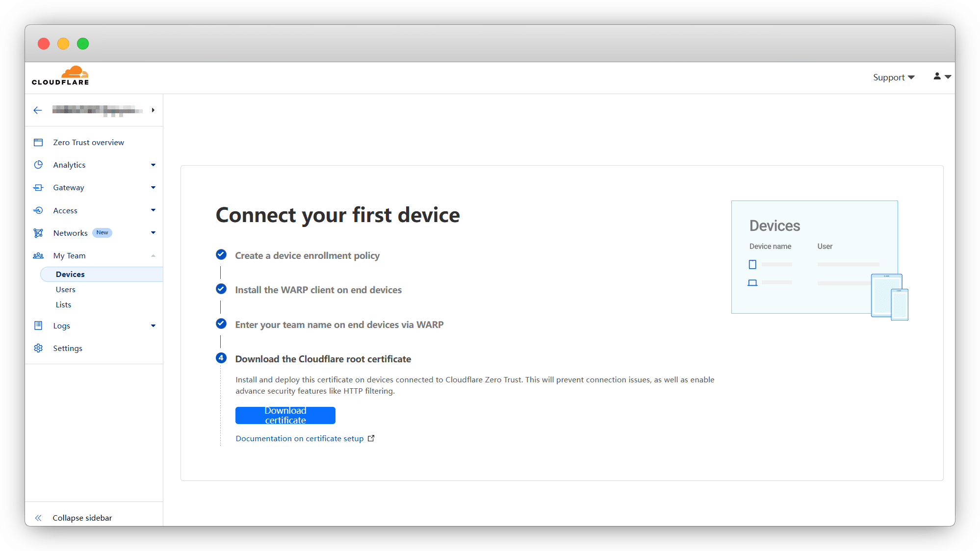Click the blurred account name

click(x=98, y=110)
